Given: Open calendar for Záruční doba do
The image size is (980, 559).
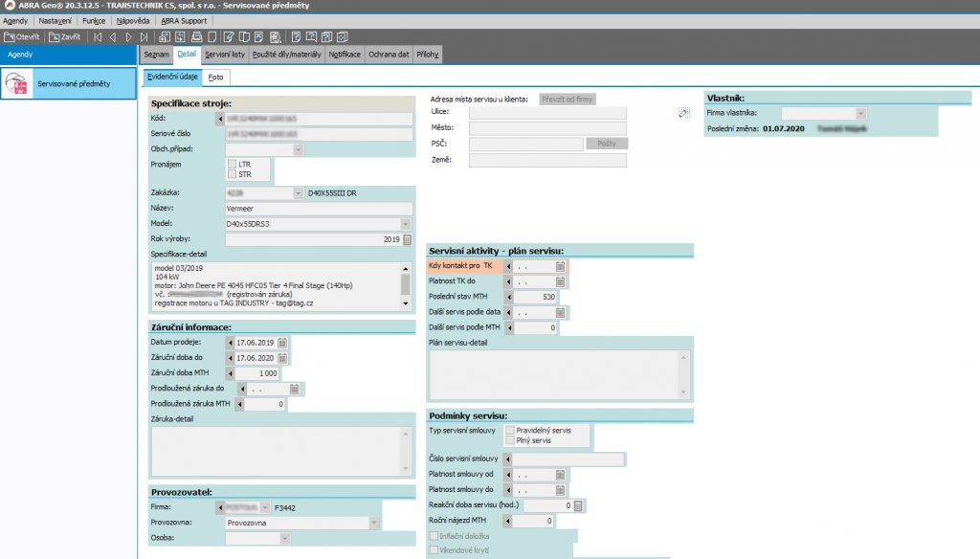Looking at the screenshot, I should [x=282, y=358].
